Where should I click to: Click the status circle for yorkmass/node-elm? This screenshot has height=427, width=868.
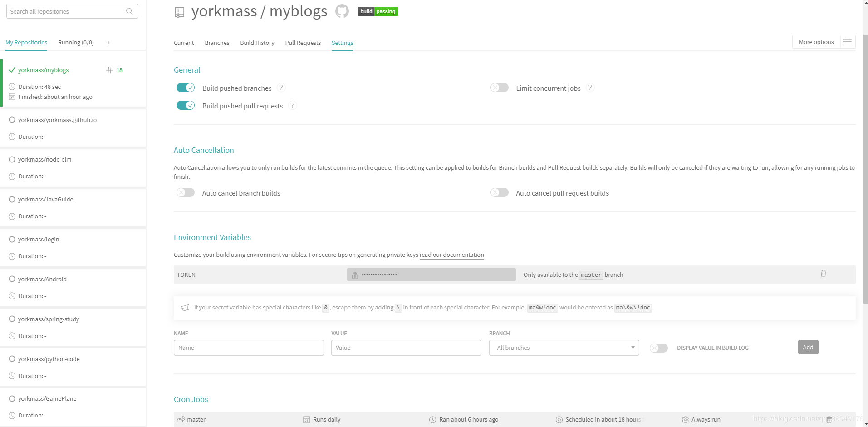coord(12,159)
